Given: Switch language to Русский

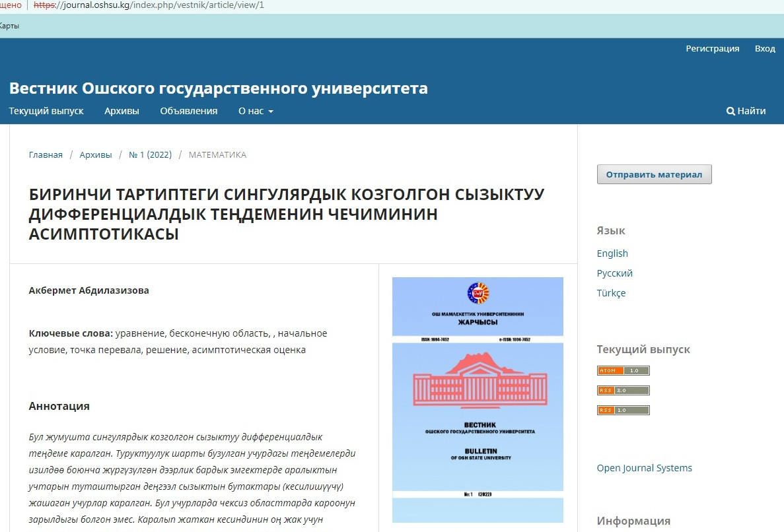Looking at the screenshot, I should tap(614, 273).
